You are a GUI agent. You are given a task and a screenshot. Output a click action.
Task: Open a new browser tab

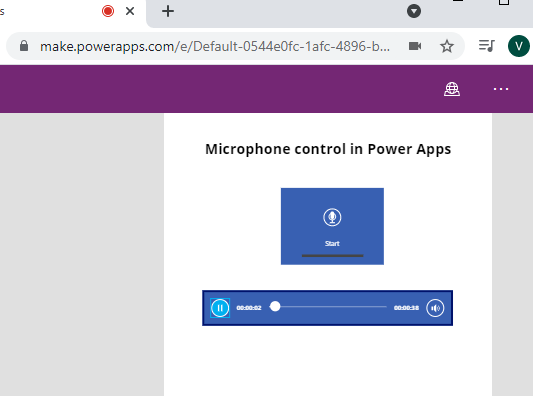[168, 11]
